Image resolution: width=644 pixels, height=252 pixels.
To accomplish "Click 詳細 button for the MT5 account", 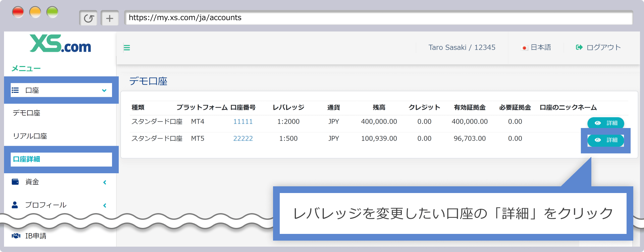I will coord(606,140).
